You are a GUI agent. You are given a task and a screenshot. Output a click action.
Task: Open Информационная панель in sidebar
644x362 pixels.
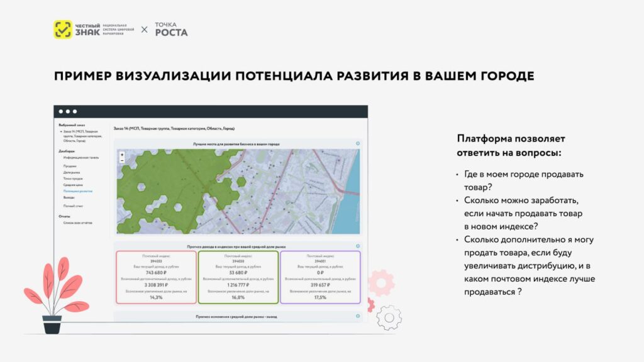tap(76, 158)
